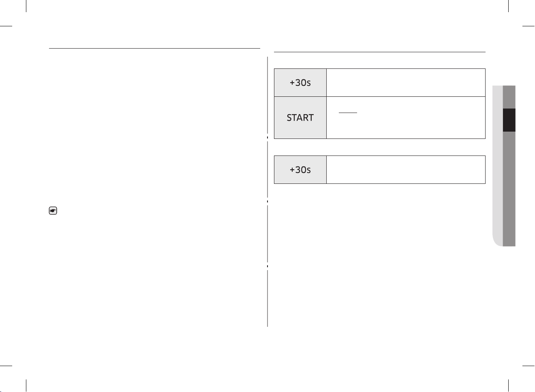Select the black segment of the side tab
Image resolution: width=535 pixels, height=392 pixels.
pos(509,120)
